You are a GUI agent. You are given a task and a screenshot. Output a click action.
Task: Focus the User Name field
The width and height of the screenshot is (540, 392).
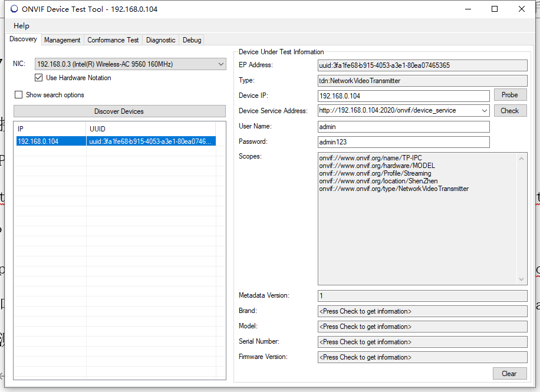[x=403, y=127]
